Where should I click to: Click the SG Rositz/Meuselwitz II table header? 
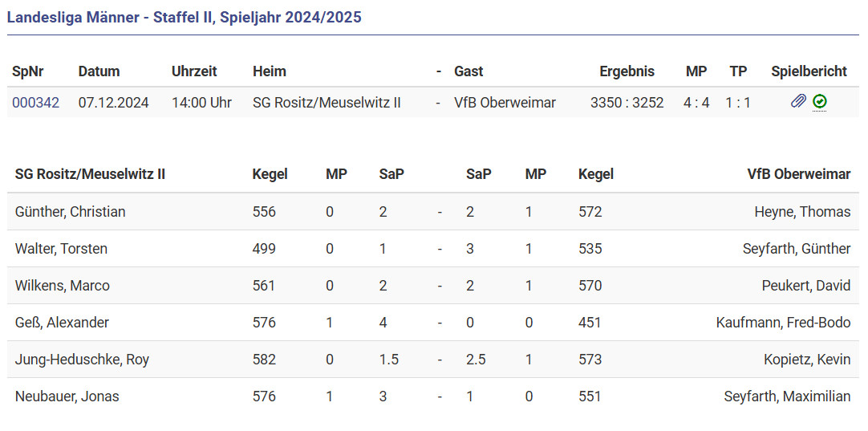90,174
